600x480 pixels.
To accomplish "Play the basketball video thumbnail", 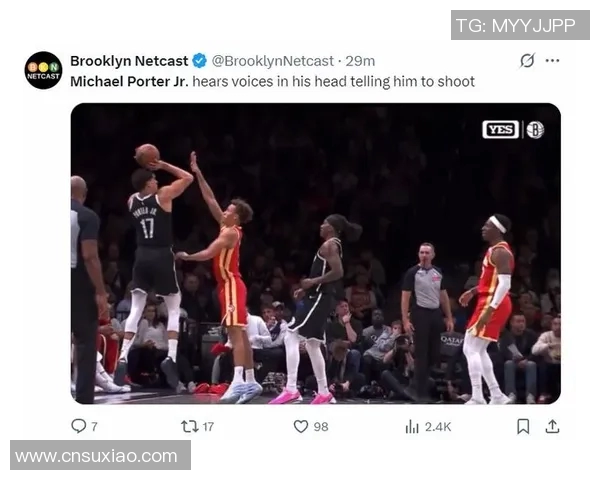I will 316,253.
